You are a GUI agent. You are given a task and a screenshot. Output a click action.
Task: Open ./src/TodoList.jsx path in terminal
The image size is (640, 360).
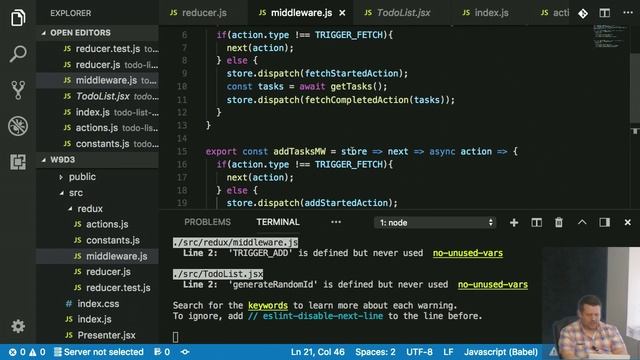click(x=218, y=274)
